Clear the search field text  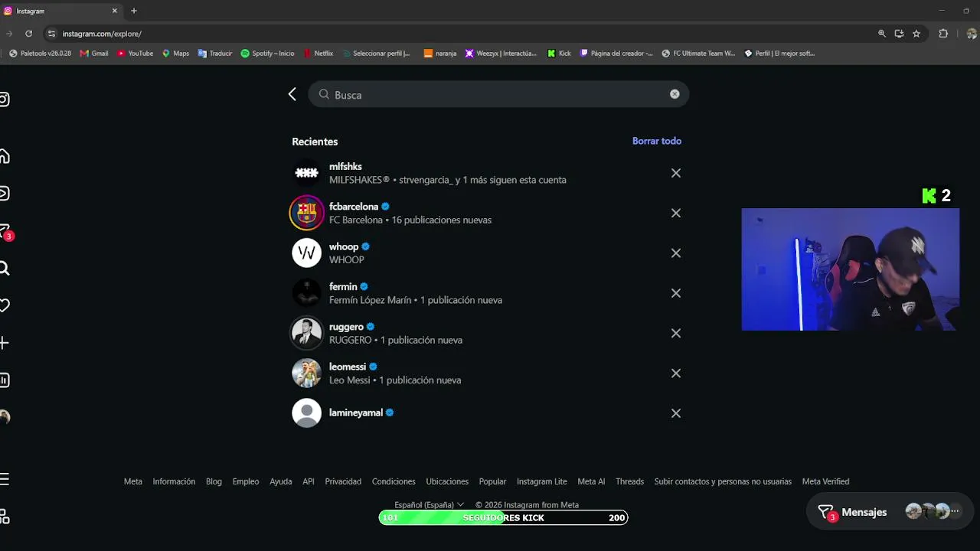coord(675,94)
